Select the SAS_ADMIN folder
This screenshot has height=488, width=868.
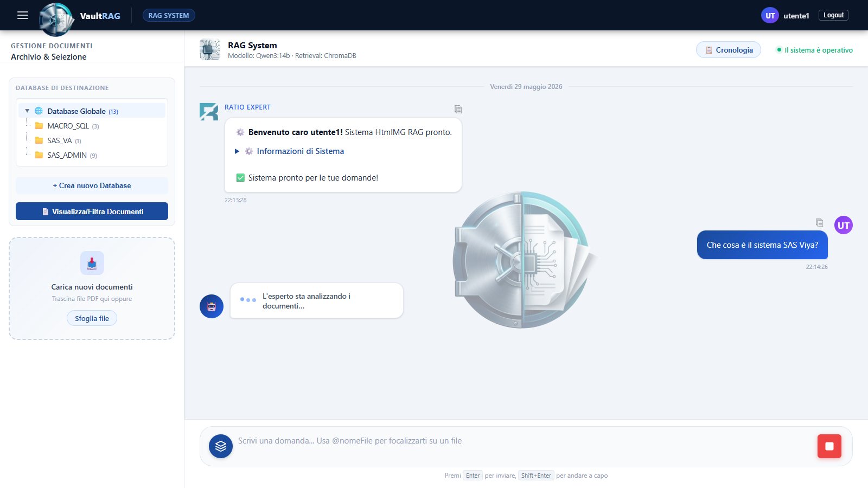click(x=67, y=155)
